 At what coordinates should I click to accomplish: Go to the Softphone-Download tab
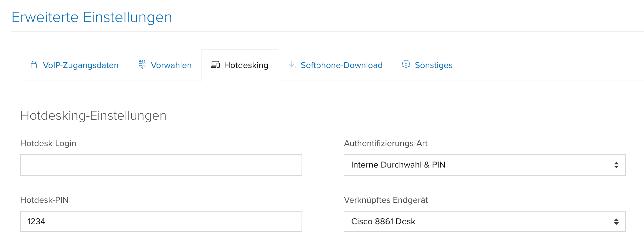(342, 65)
